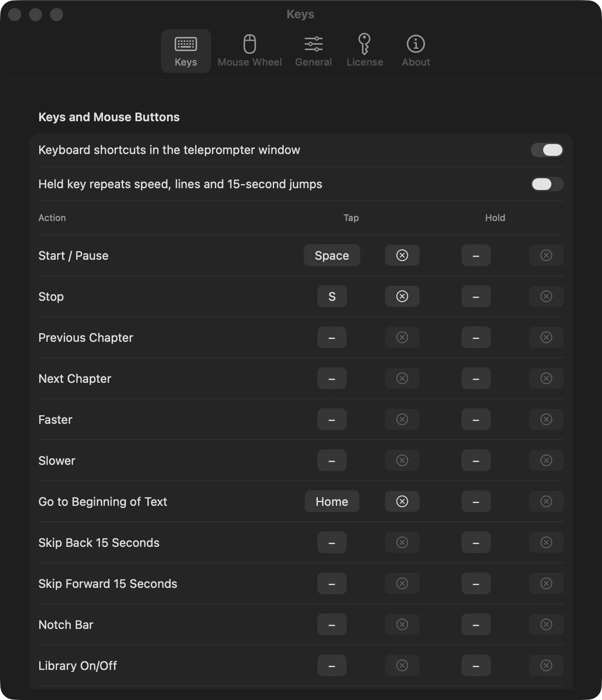Assign tap shortcut for Notch Bar

pos(332,624)
